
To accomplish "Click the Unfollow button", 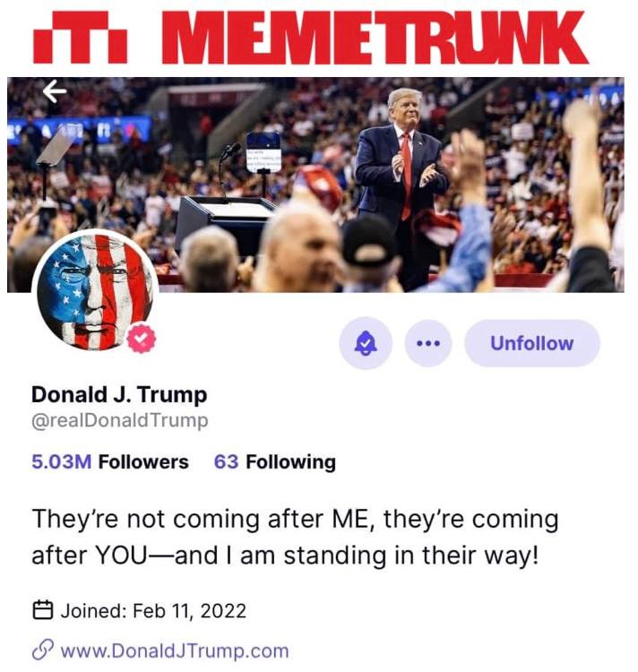I will [x=531, y=343].
